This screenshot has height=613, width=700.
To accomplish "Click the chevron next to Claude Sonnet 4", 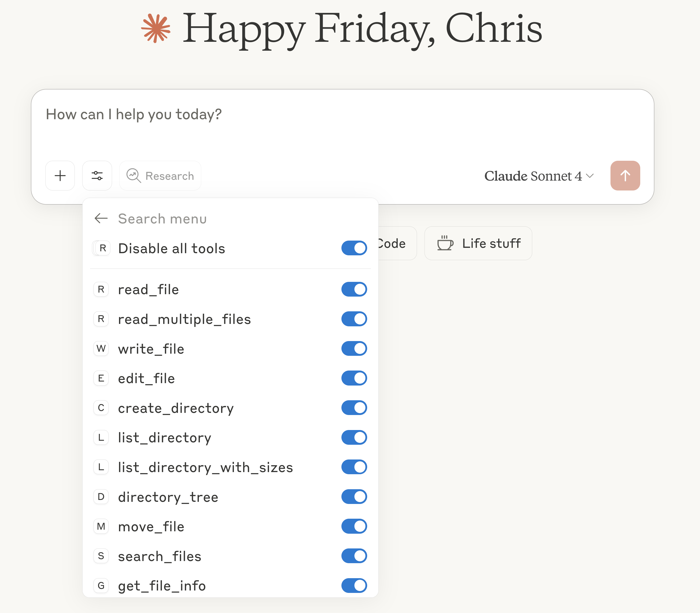I will click(x=590, y=176).
